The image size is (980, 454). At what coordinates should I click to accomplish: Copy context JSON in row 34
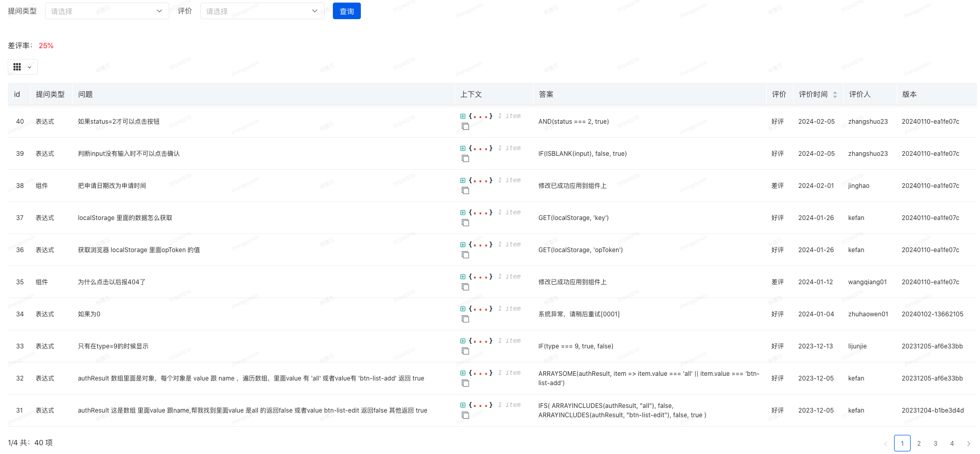click(465, 319)
